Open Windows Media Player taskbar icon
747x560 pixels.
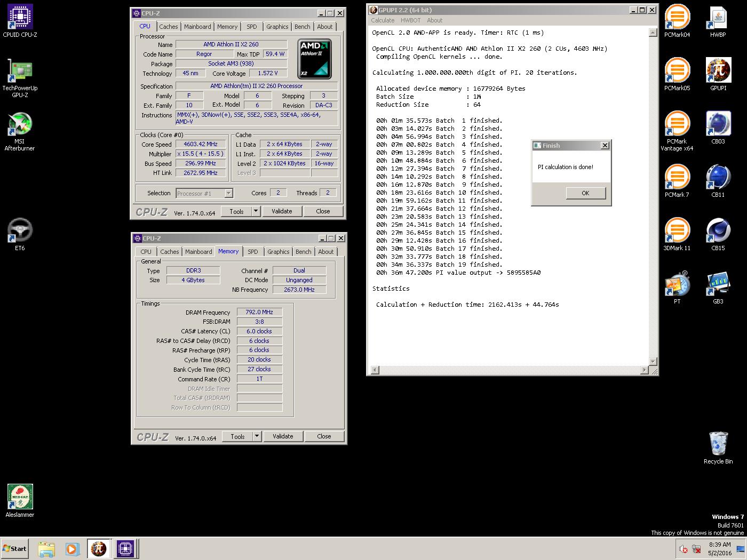[72, 549]
